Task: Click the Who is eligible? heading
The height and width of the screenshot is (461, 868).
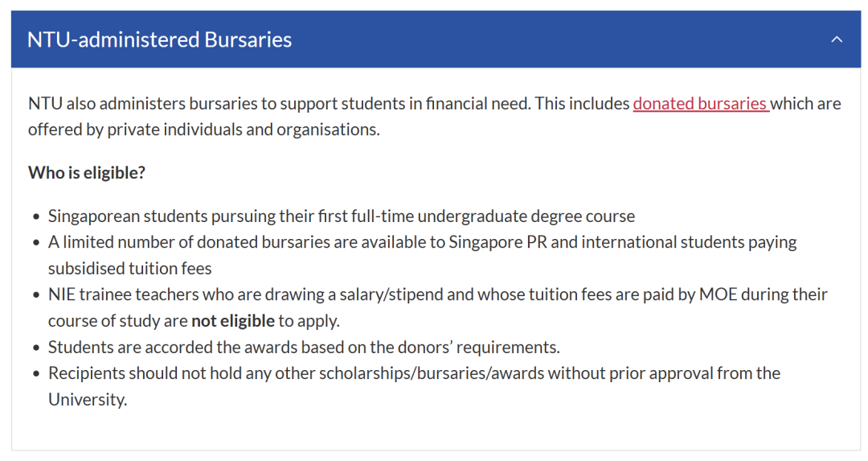Action: pos(86,173)
